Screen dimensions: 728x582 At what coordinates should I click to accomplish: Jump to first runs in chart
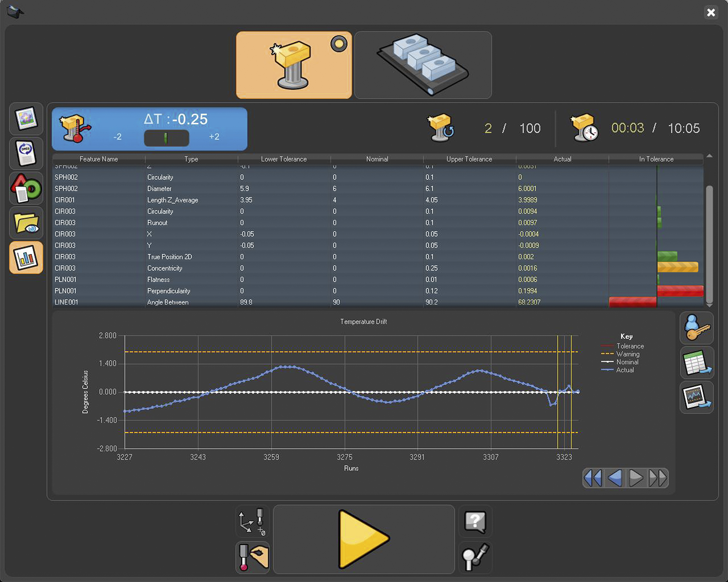pos(593,478)
